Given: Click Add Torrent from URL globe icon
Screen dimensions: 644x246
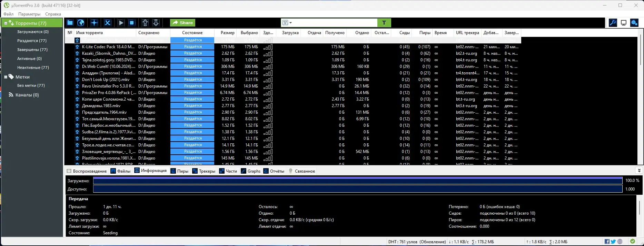Looking at the screenshot, I should (81, 23).
